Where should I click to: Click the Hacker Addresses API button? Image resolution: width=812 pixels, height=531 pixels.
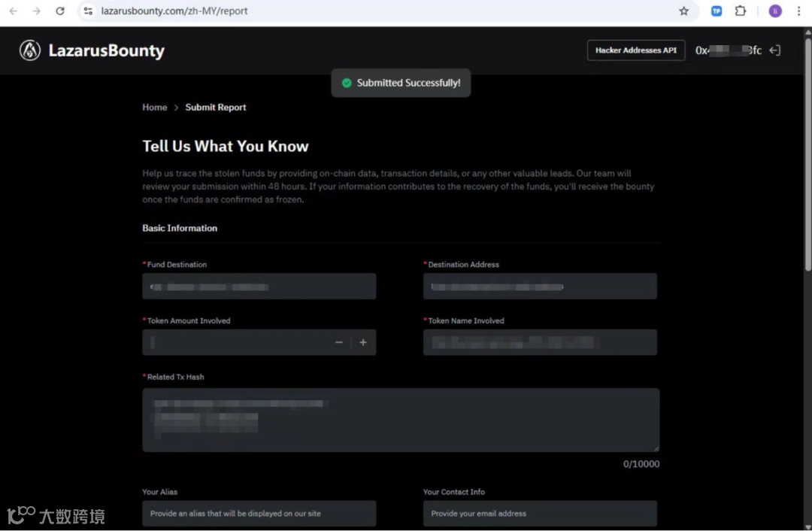[636, 50]
